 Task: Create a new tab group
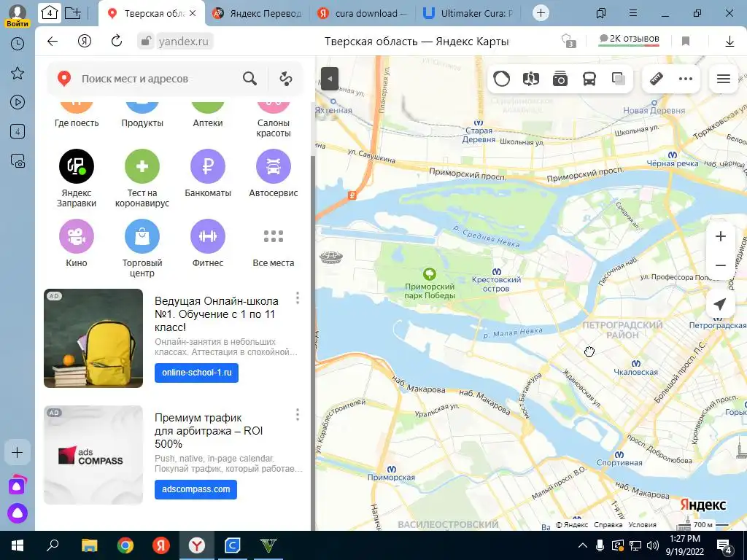(x=72, y=13)
